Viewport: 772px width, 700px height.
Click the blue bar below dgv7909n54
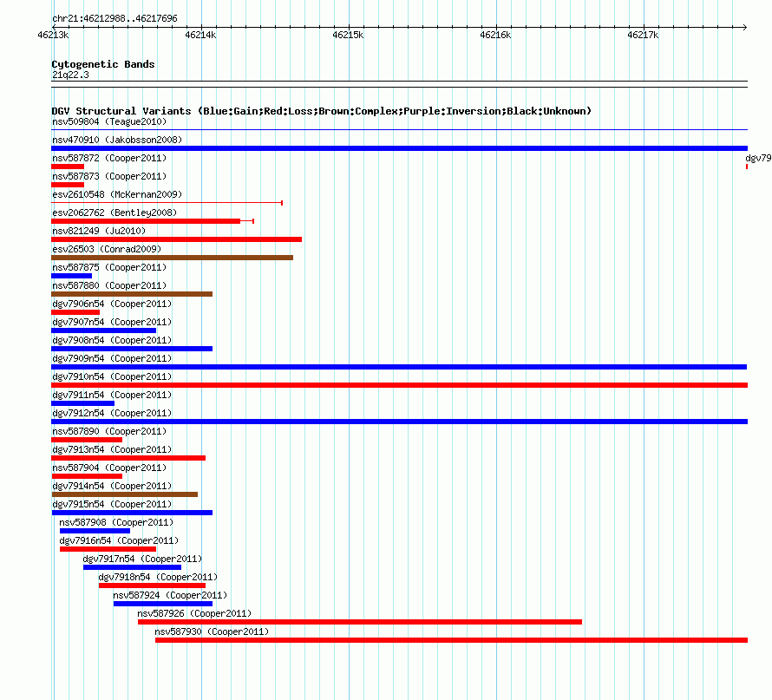click(x=399, y=367)
